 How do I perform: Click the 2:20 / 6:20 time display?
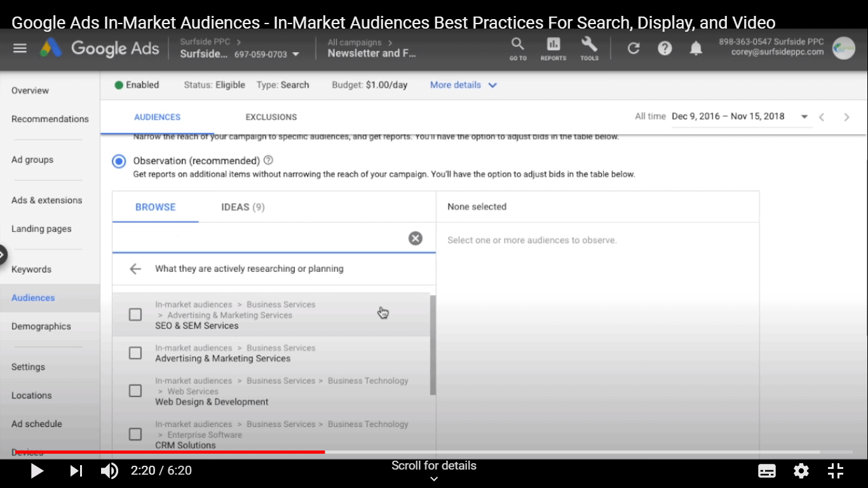click(161, 471)
